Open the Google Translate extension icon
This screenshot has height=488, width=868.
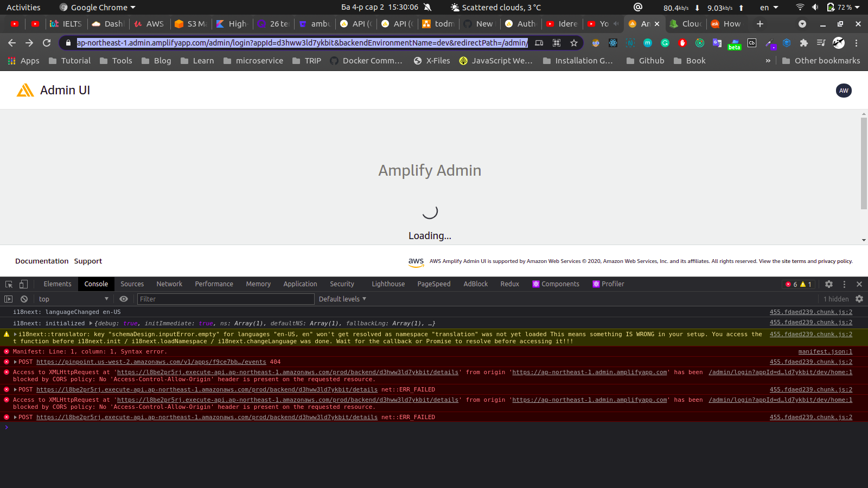[717, 43]
